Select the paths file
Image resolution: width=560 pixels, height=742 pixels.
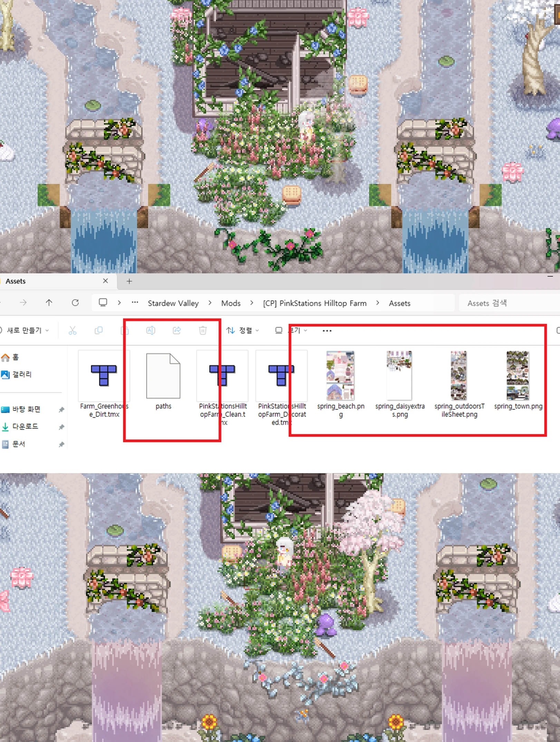[163, 381]
